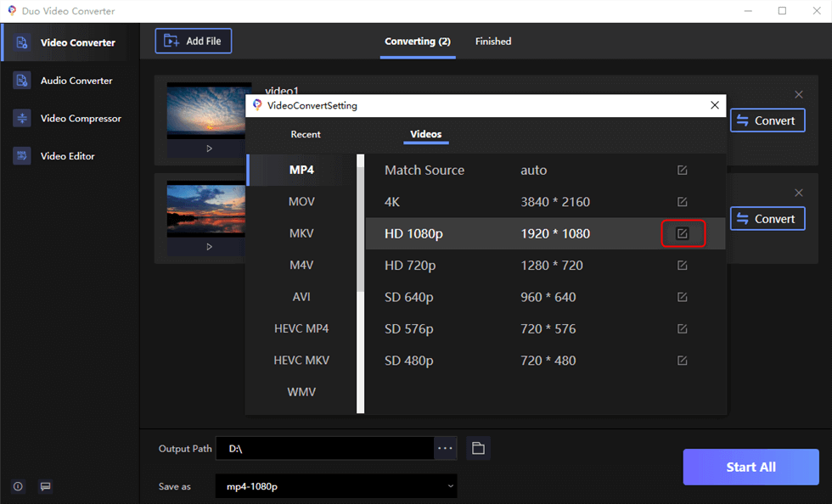Choose the HD 720p preset row
This screenshot has width=832, height=504.
545,266
